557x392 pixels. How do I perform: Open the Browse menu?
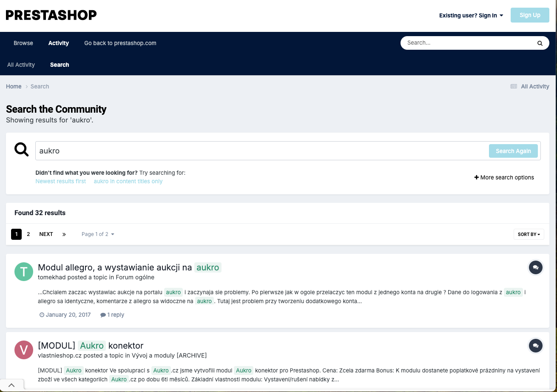23,43
